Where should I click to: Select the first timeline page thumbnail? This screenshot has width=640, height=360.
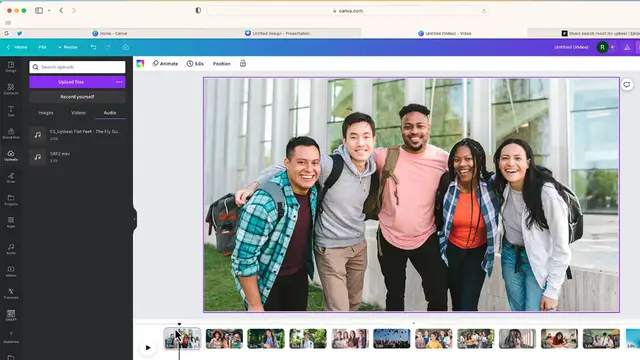tap(182, 338)
